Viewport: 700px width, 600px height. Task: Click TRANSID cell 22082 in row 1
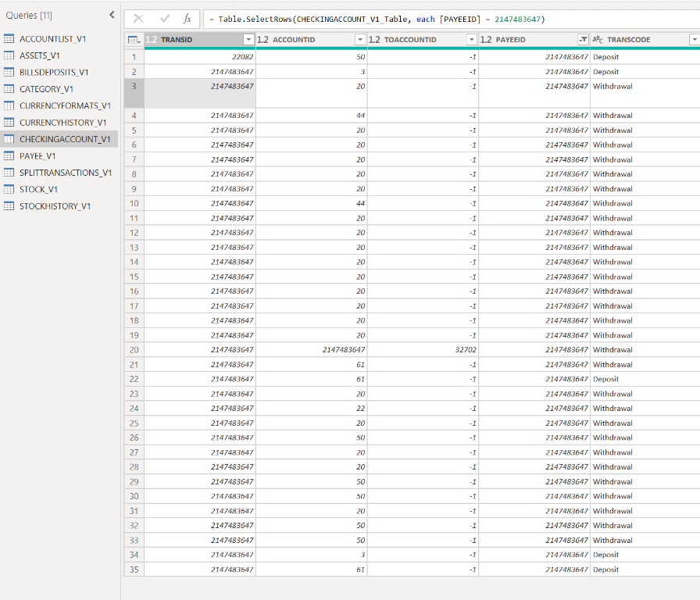coord(199,57)
